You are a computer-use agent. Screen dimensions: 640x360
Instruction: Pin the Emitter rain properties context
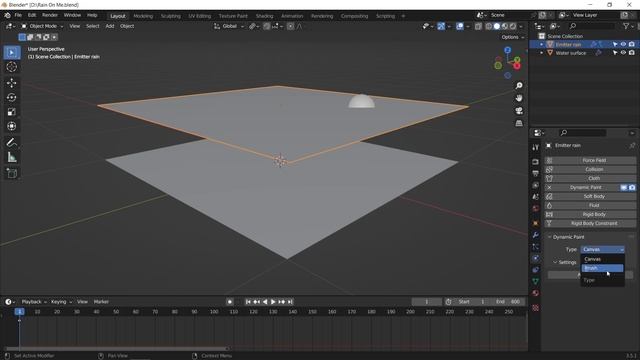click(x=632, y=145)
